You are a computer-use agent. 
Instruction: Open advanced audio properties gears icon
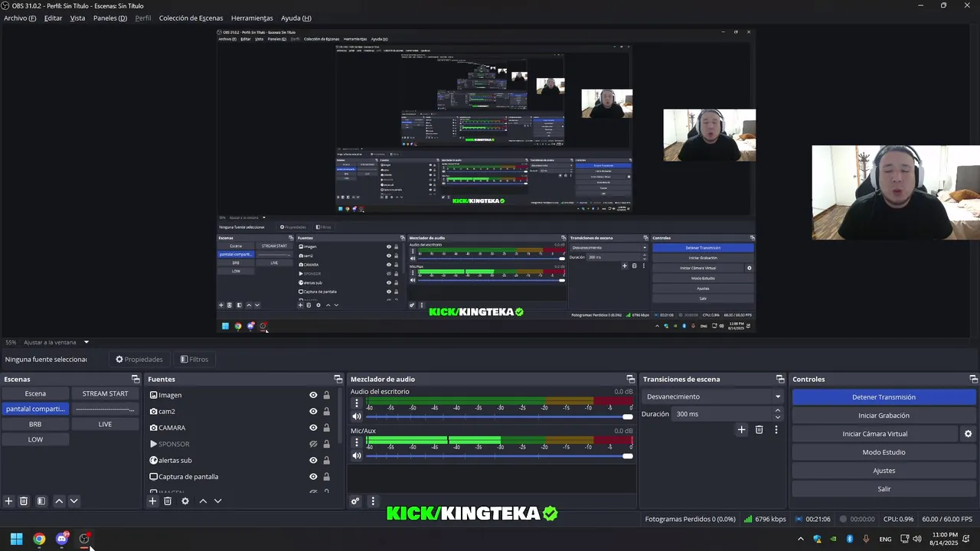click(355, 501)
